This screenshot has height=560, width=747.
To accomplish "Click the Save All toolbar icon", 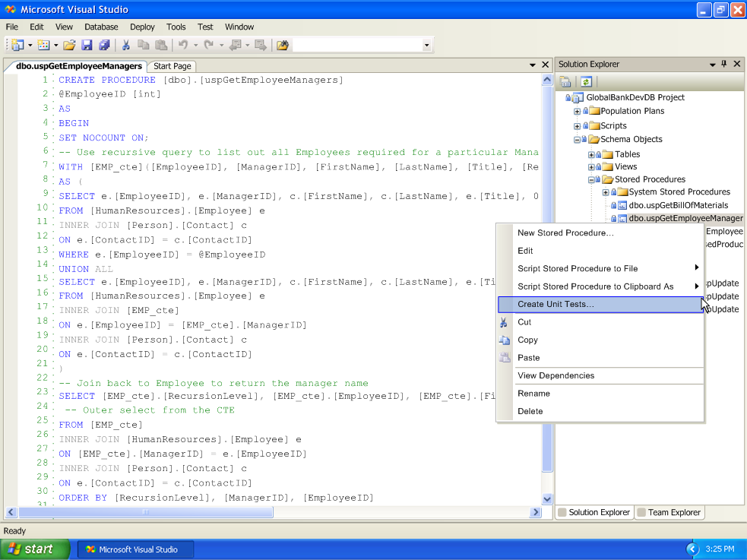I will (104, 46).
